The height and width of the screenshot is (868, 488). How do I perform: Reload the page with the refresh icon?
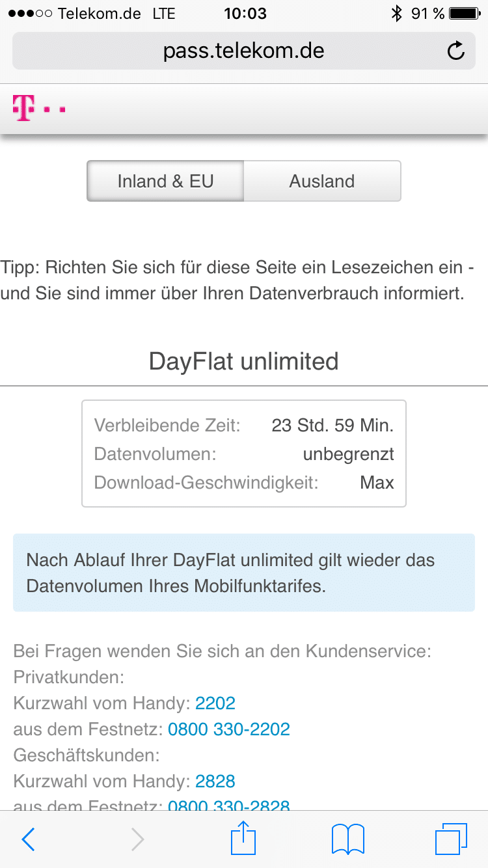tap(456, 51)
